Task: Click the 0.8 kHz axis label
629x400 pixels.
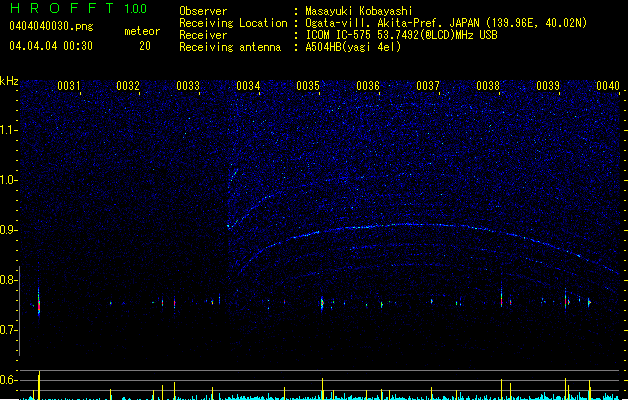Action: coord(9,280)
